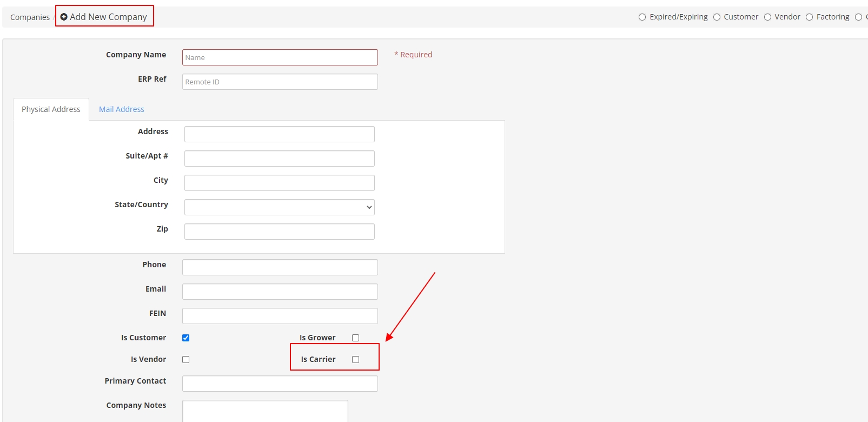Focus the ERP Ref Remote ID field
868x422 pixels.
coord(280,82)
